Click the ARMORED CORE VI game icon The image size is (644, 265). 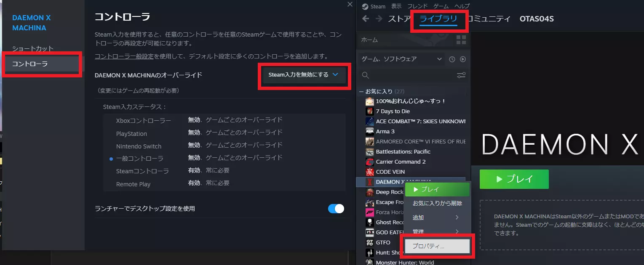click(x=369, y=142)
